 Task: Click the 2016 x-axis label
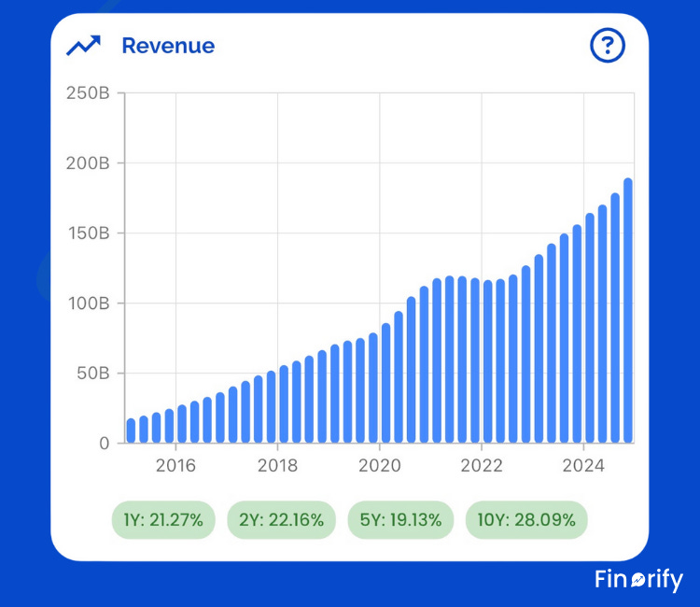tap(175, 465)
